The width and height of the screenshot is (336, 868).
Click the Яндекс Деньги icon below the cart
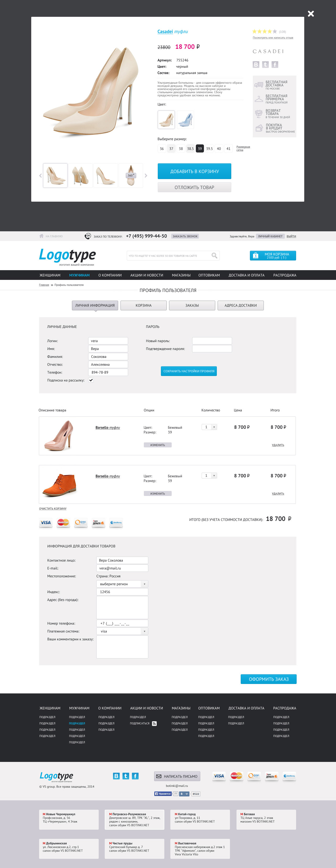tap(98, 523)
